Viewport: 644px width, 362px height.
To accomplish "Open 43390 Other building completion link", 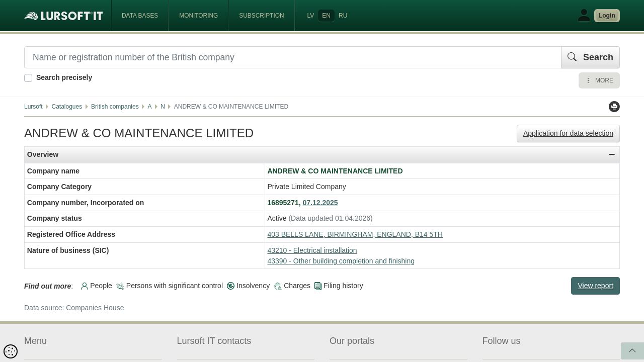I will click(341, 261).
